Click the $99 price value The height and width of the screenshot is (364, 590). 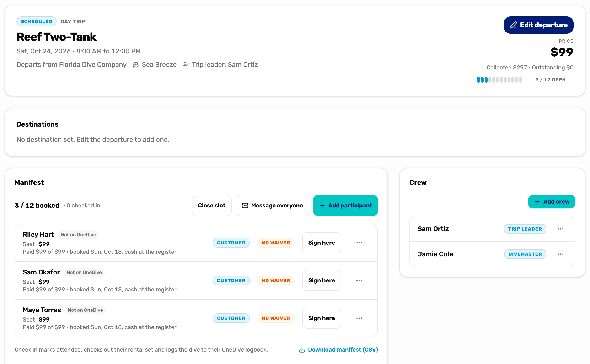(x=562, y=52)
